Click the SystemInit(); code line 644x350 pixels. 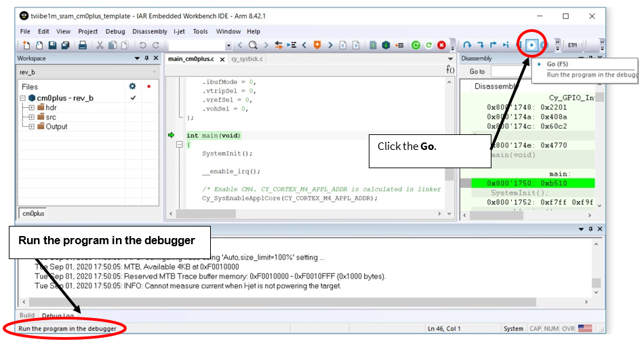[x=227, y=153]
